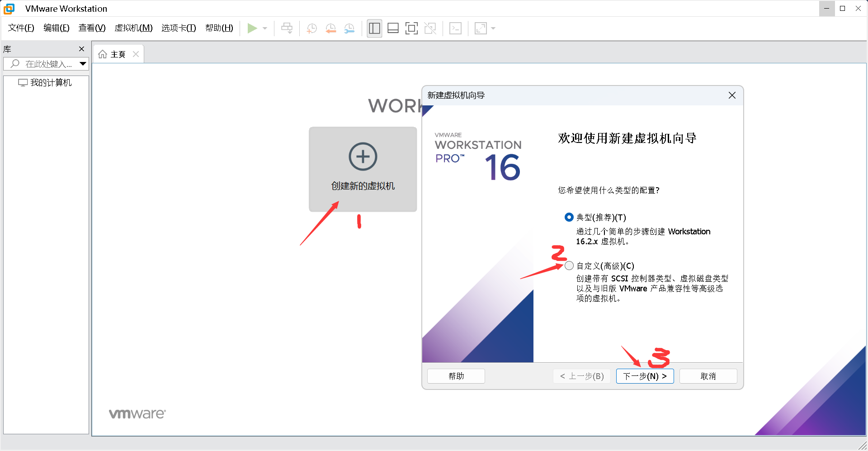Close the 库 library panel
This screenshot has height=451, width=868.
(82, 49)
